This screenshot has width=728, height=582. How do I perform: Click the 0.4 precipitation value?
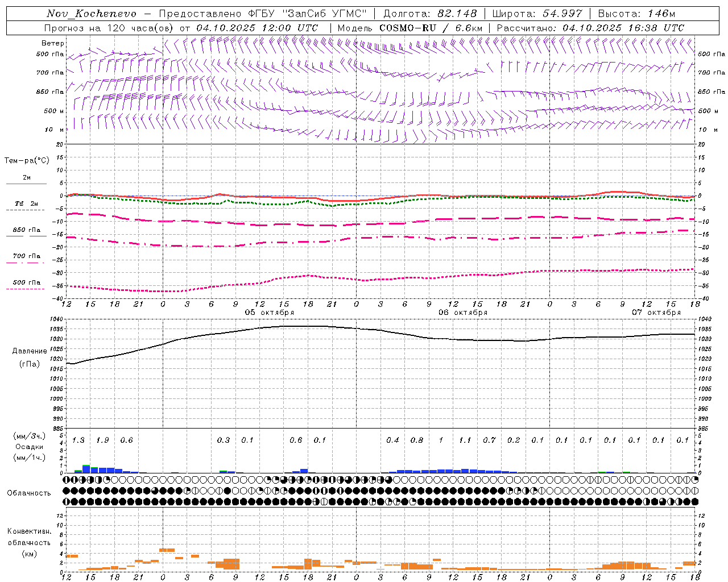[x=393, y=440]
